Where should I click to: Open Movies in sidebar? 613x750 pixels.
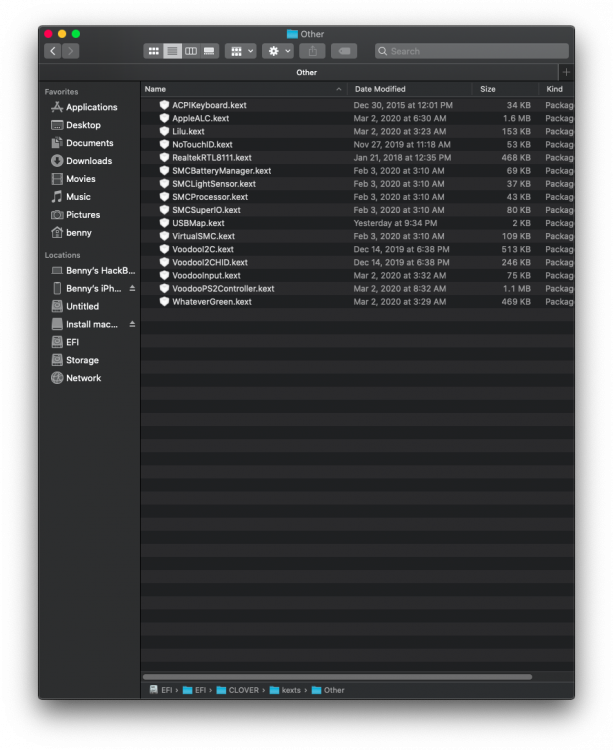81,179
